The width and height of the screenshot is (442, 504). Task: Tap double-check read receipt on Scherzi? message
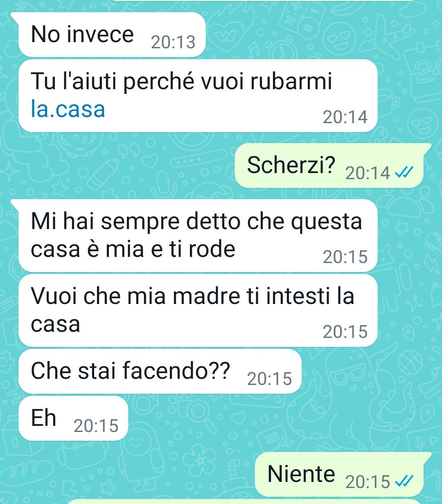(403, 173)
